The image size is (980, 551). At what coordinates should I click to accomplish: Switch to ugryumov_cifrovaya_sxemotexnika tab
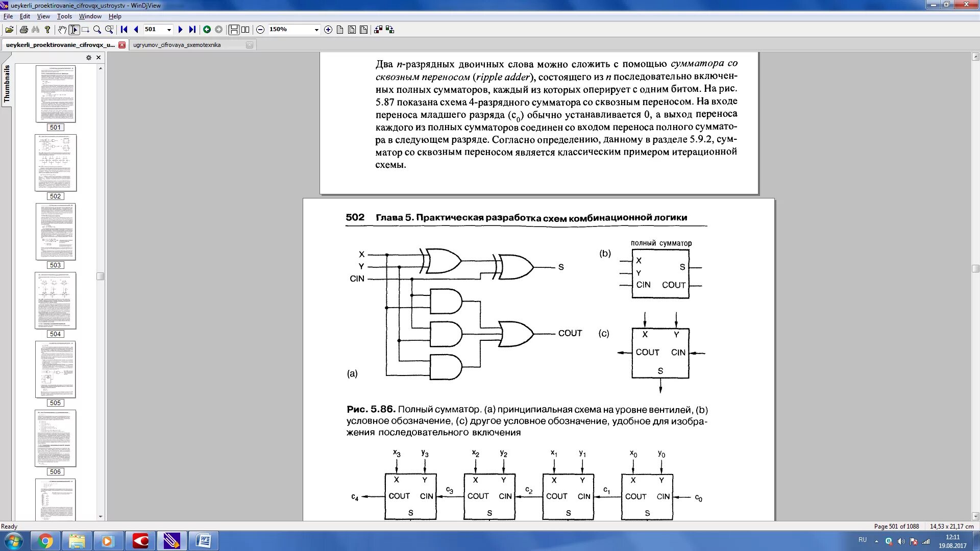point(177,45)
